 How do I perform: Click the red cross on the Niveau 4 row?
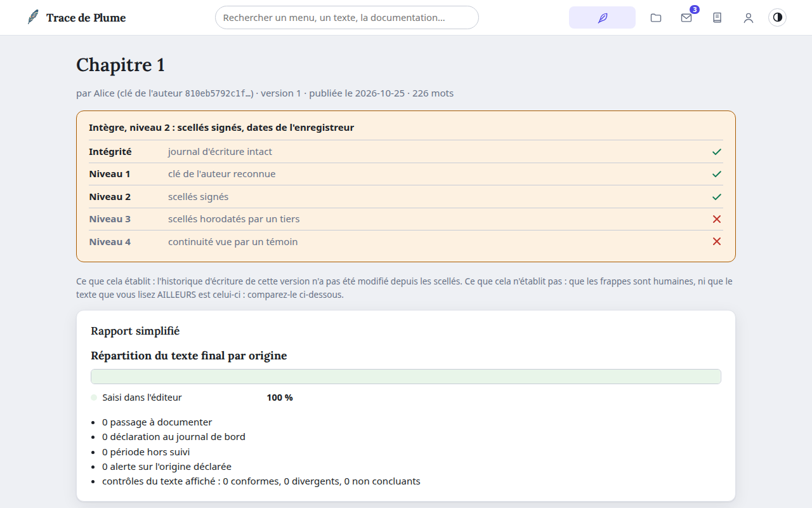[717, 241]
